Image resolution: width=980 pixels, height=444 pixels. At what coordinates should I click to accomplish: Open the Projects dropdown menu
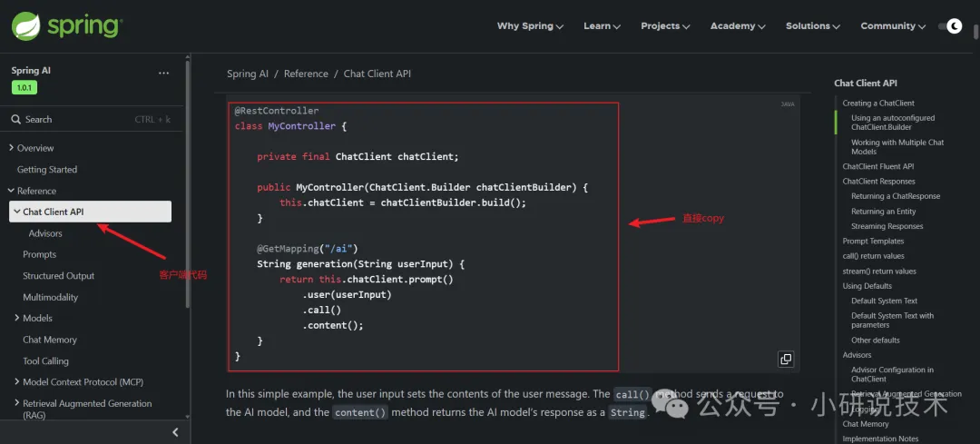click(x=665, y=26)
